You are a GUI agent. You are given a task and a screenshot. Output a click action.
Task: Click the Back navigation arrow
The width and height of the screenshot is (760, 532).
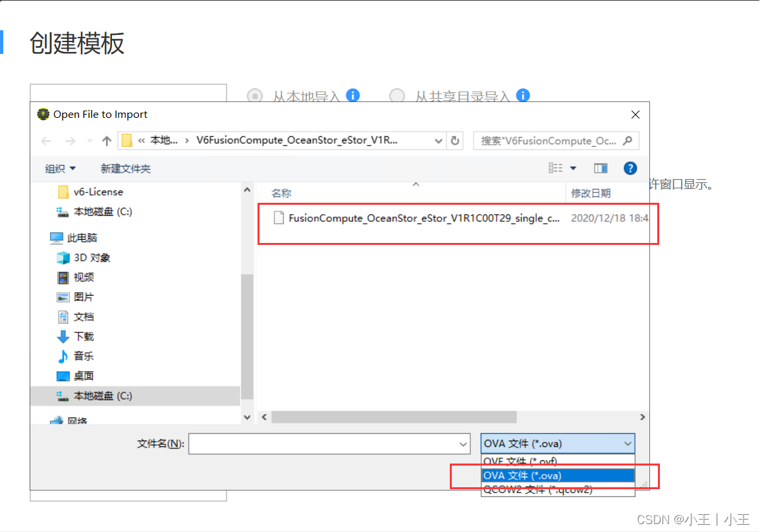pyautogui.click(x=46, y=141)
